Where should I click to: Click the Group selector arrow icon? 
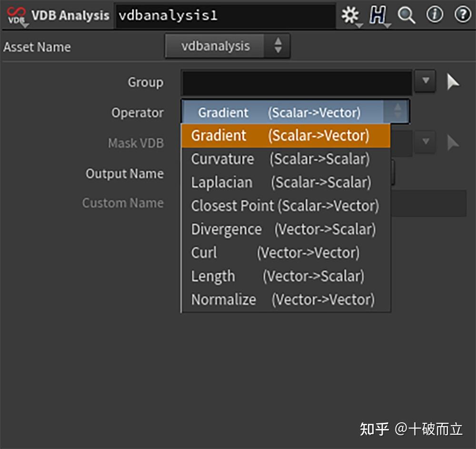pyautogui.click(x=453, y=82)
